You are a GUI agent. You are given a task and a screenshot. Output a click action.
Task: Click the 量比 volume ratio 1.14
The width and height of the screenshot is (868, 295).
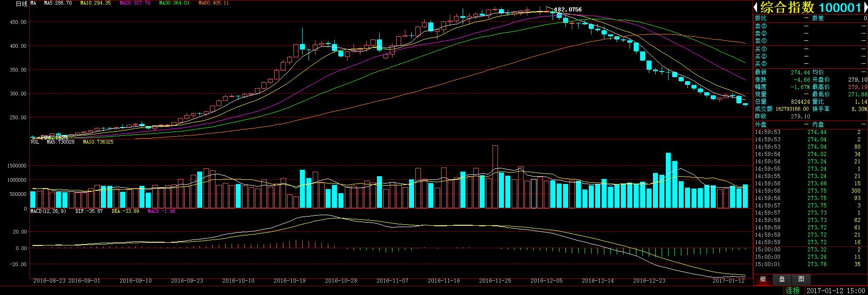coord(861,102)
